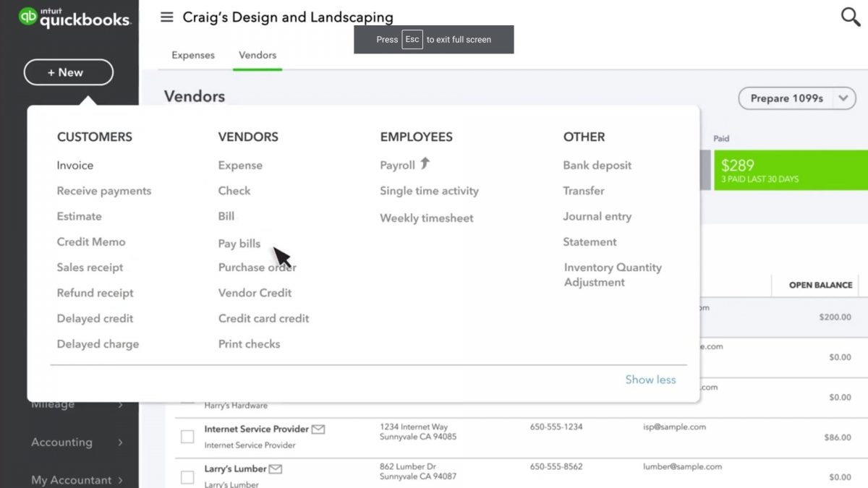The image size is (868, 488).
Task: Click the $200.00 open balance value
Action: (835, 317)
